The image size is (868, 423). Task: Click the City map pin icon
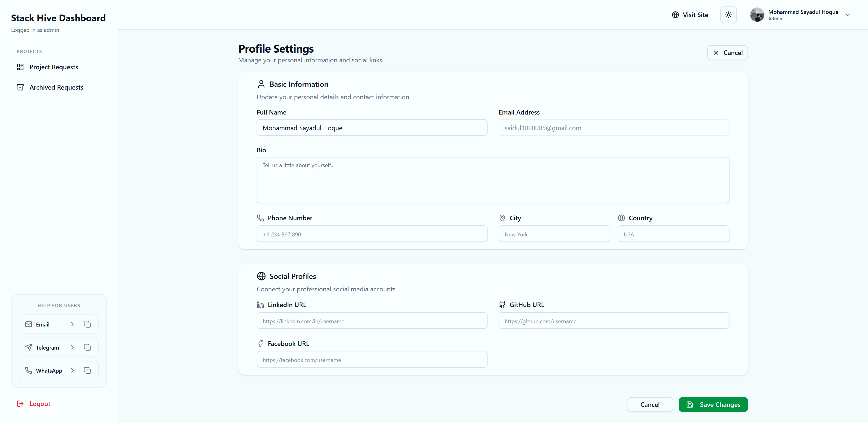pyautogui.click(x=502, y=218)
